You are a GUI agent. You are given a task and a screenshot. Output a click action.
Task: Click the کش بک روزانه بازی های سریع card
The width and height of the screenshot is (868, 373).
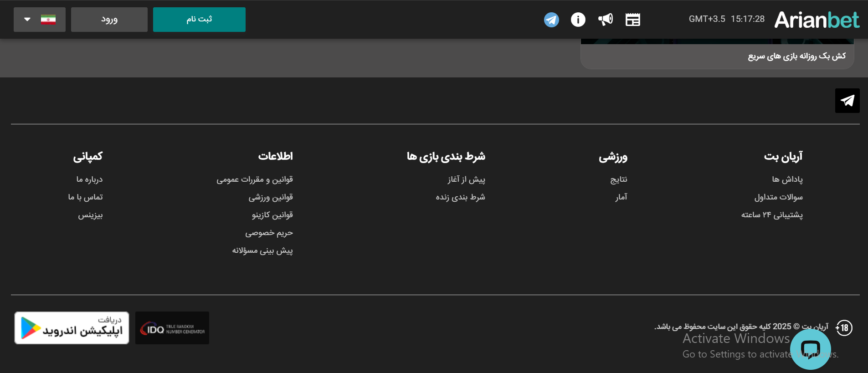717,54
